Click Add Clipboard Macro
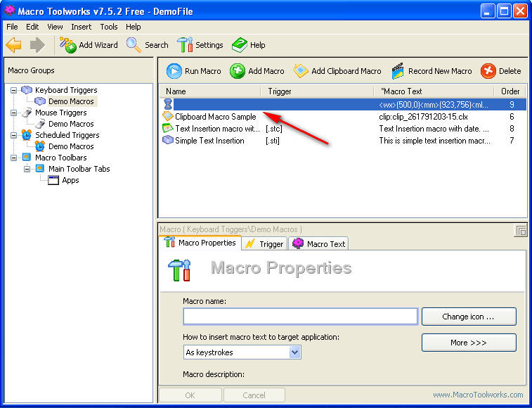 click(x=337, y=71)
